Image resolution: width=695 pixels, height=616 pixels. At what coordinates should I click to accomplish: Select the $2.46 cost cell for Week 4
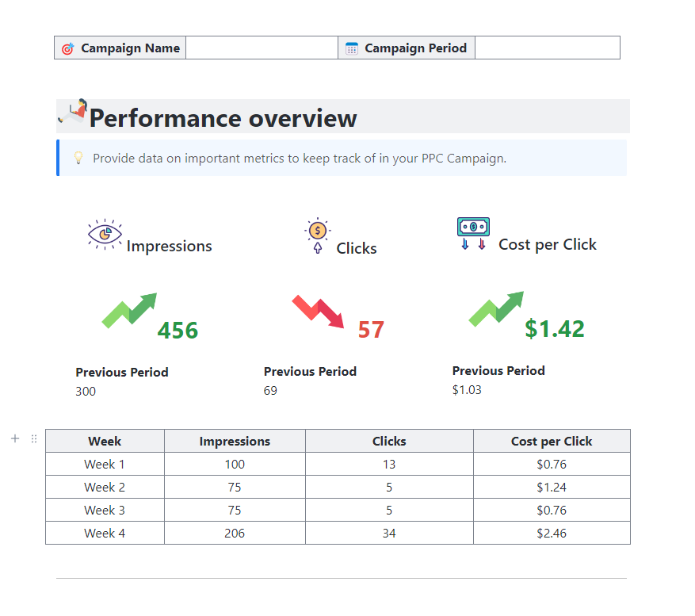point(552,533)
